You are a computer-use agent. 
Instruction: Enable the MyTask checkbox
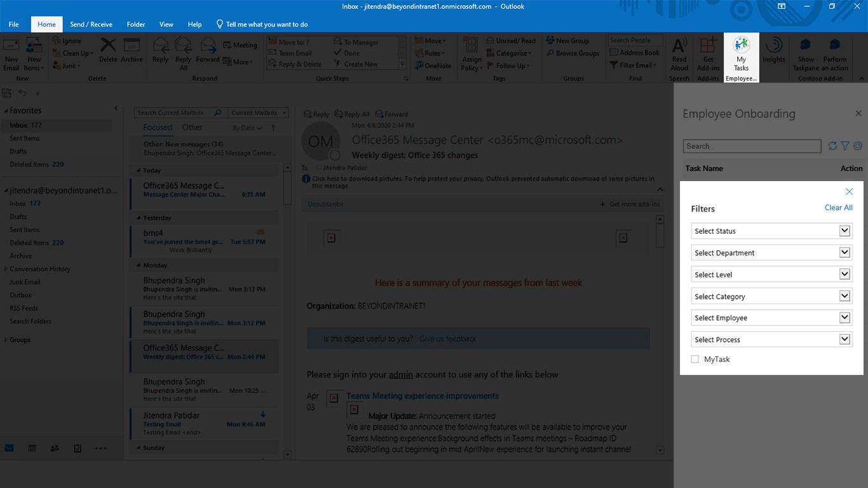(695, 360)
